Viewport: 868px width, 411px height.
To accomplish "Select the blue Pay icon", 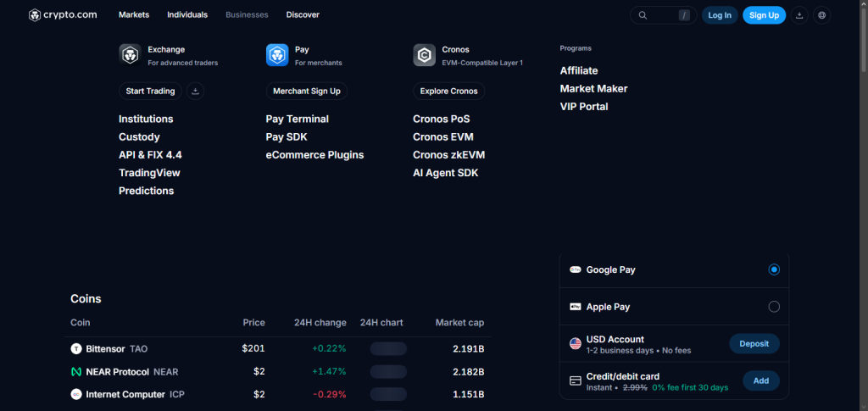I will click(x=277, y=55).
